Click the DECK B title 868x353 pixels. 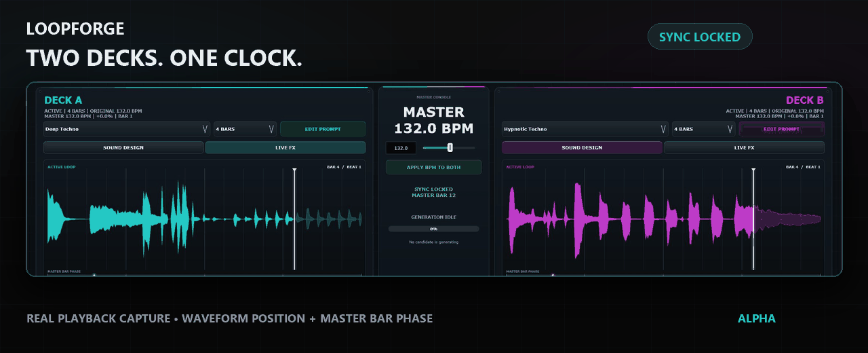(805, 100)
